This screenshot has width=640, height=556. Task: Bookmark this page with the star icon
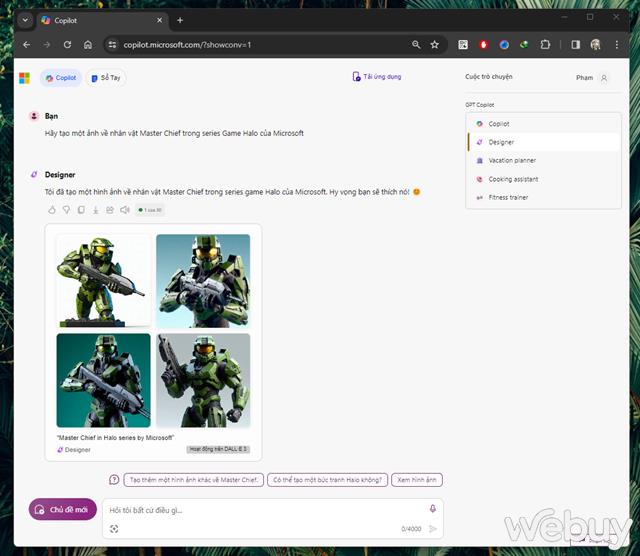click(x=435, y=45)
